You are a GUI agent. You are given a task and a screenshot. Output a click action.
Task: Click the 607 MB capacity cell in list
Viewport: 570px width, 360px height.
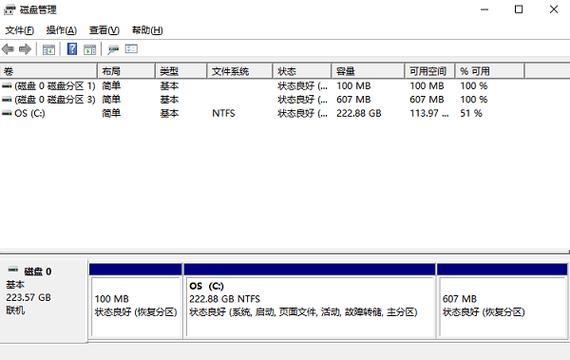click(x=353, y=100)
